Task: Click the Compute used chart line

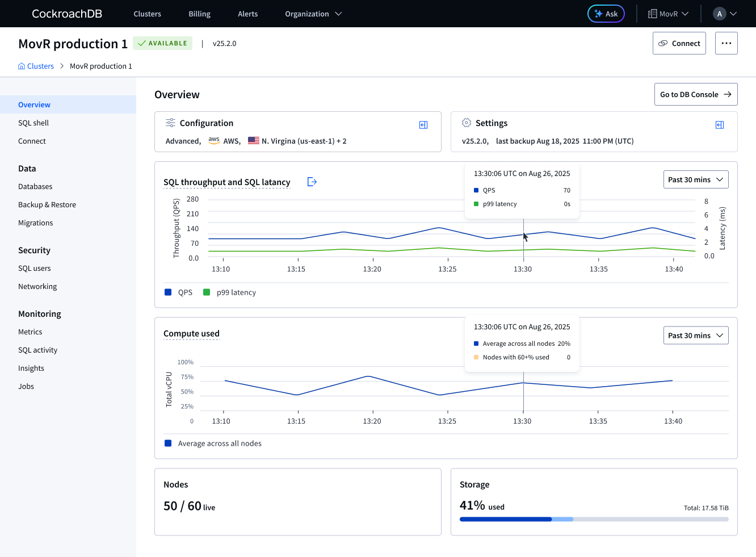Action: 448,387
